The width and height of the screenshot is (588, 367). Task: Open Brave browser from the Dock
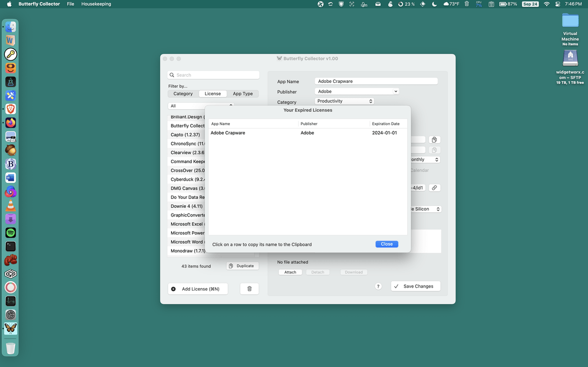(11, 109)
